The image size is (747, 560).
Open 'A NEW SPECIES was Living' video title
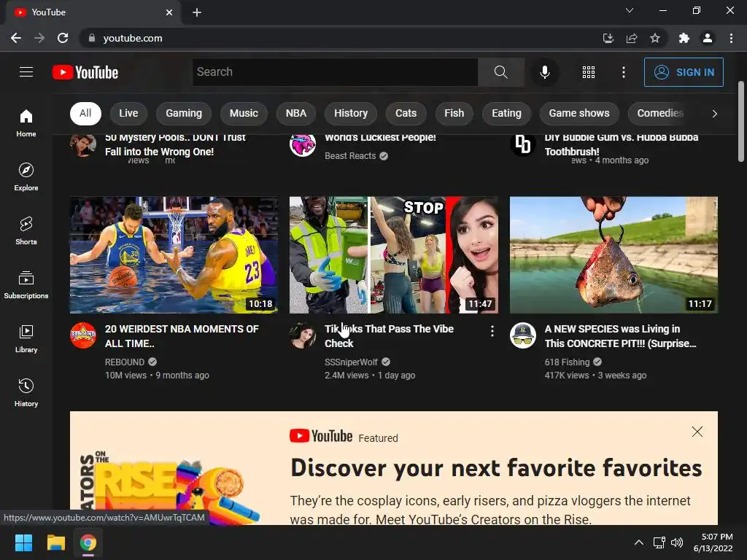click(x=620, y=336)
